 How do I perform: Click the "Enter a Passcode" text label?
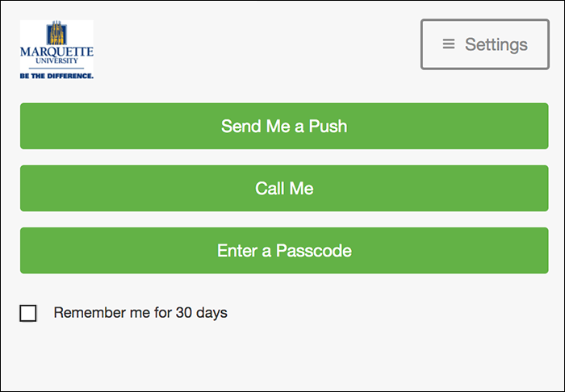(284, 251)
